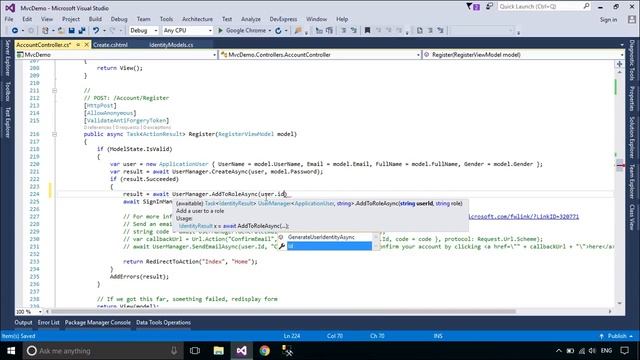Viewport: 640px width, 360px height.
Task: Click the ENG language indicator in tray
Action: 607,351
